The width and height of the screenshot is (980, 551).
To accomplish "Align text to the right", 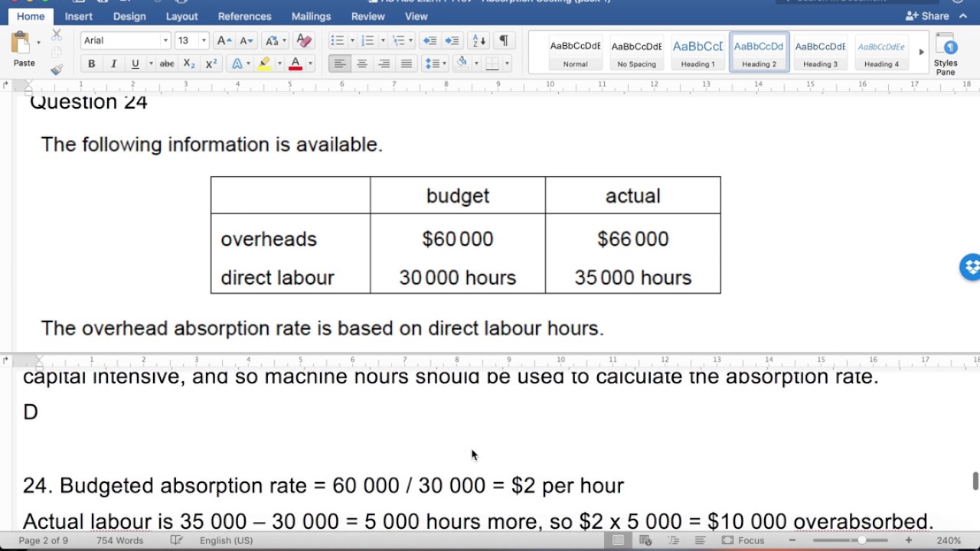I will [x=384, y=64].
